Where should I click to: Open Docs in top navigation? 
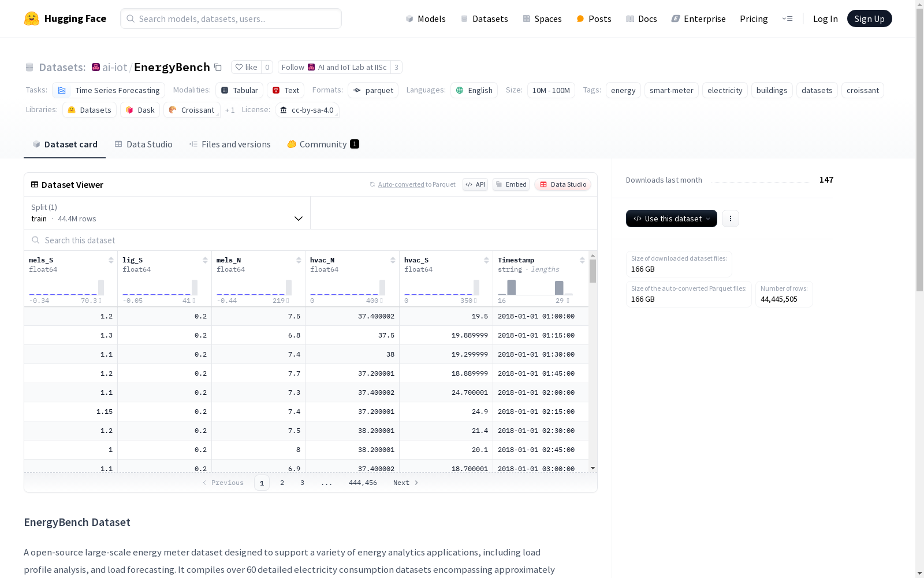point(642,18)
